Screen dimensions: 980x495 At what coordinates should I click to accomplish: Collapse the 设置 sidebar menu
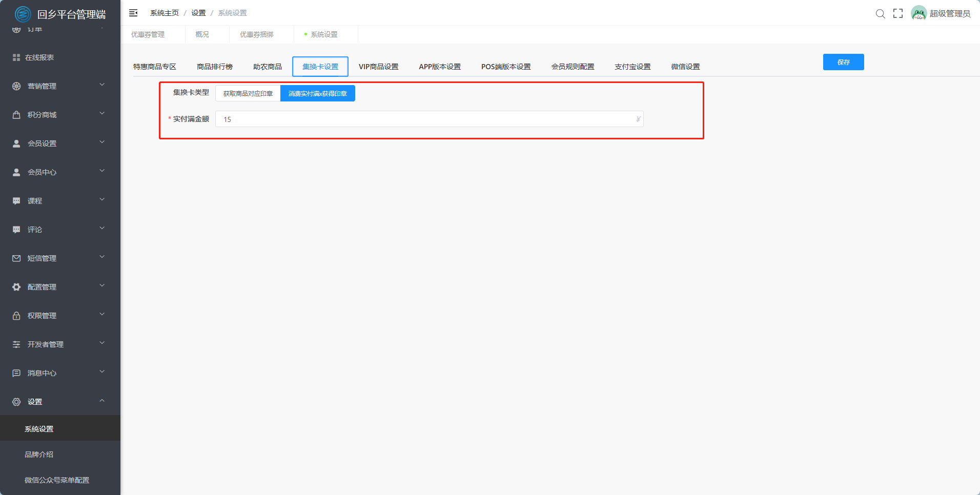click(60, 402)
